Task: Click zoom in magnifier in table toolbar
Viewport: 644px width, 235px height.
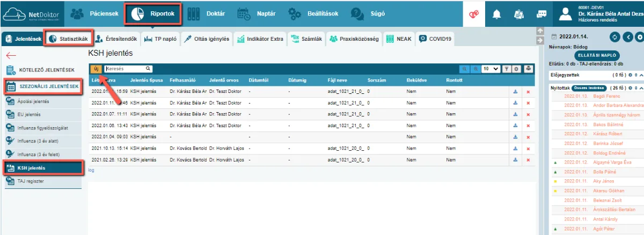Action: coord(475,69)
